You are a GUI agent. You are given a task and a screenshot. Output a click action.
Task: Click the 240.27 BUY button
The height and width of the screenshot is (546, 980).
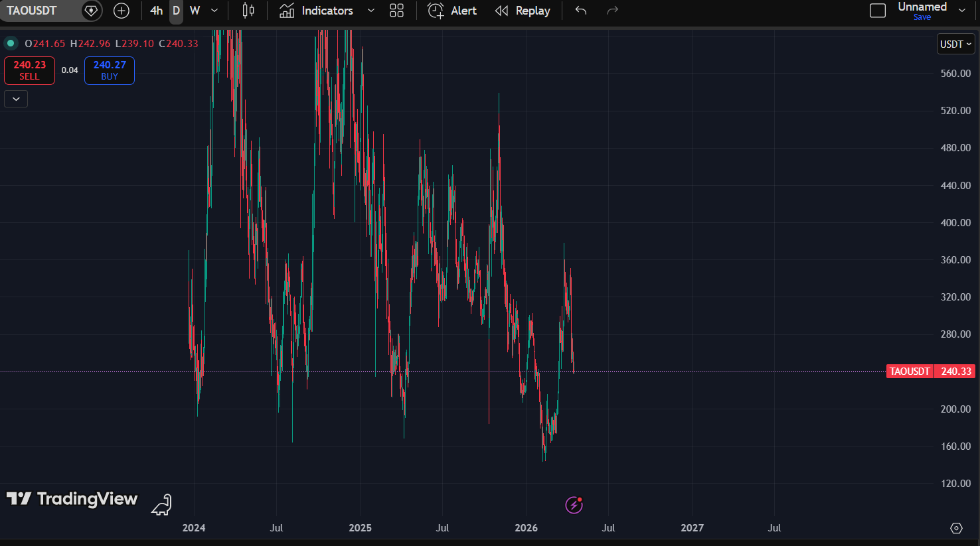[x=110, y=70]
